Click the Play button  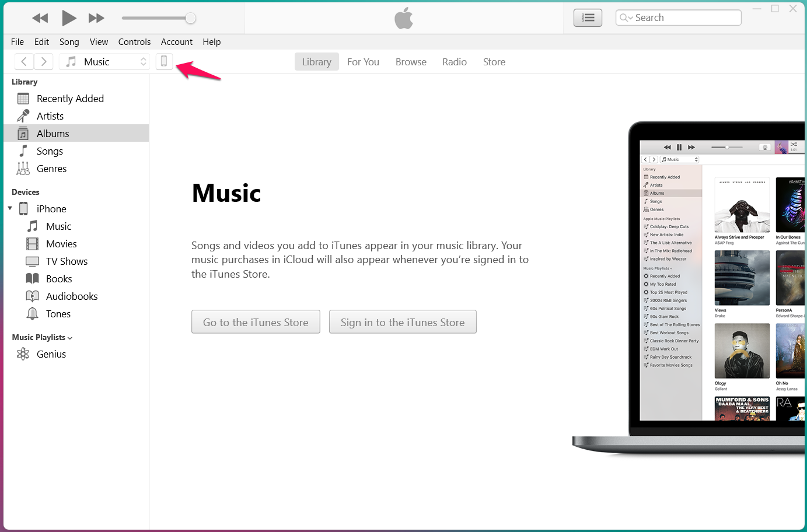tap(69, 18)
